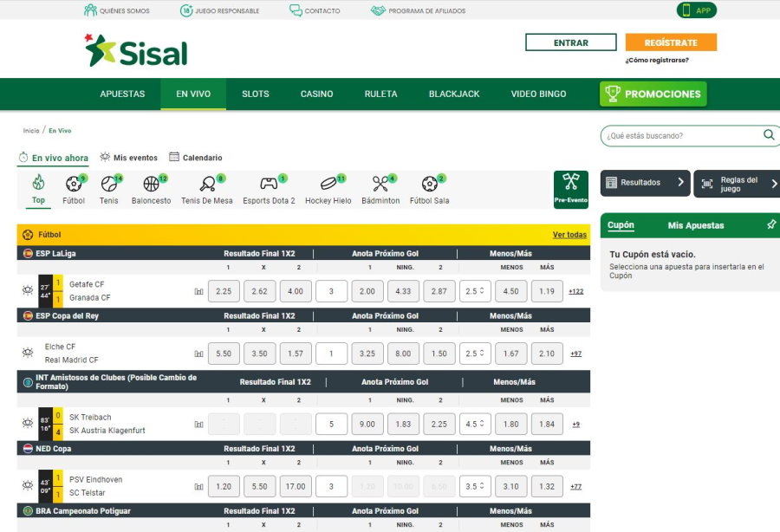This screenshot has width=780, height=532.
Task: Change the 2.5 goal line for Elche match
Action: [475, 354]
